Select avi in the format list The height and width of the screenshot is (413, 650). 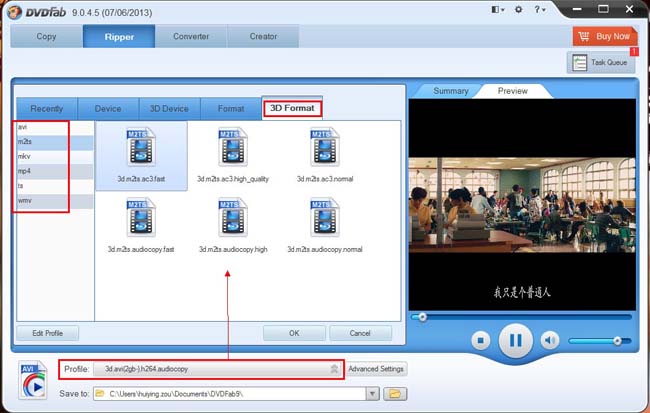click(55, 127)
